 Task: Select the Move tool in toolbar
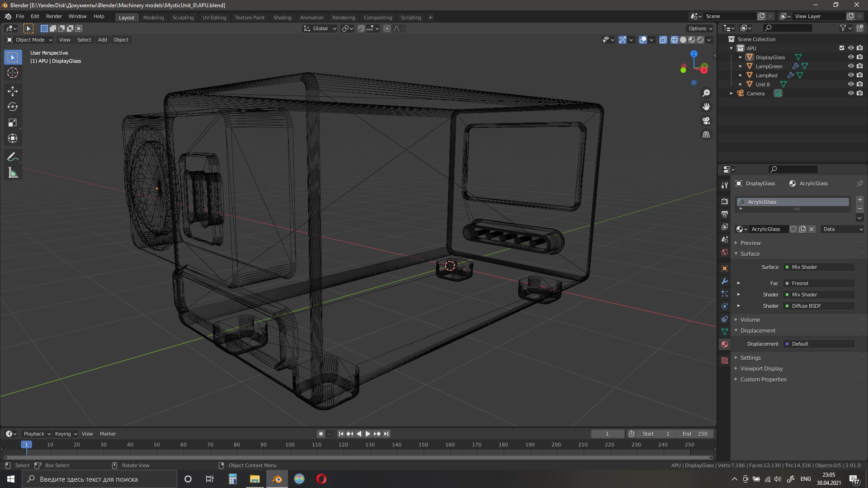point(13,91)
